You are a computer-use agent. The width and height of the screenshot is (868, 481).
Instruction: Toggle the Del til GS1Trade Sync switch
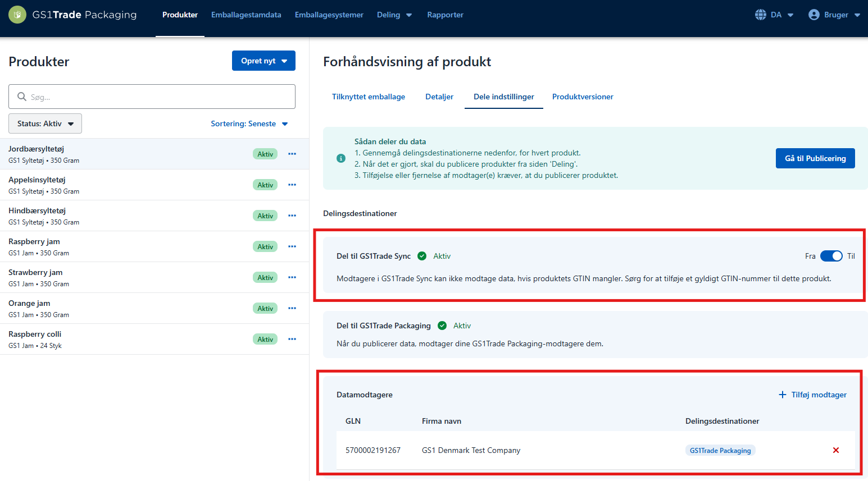click(x=831, y=256)
